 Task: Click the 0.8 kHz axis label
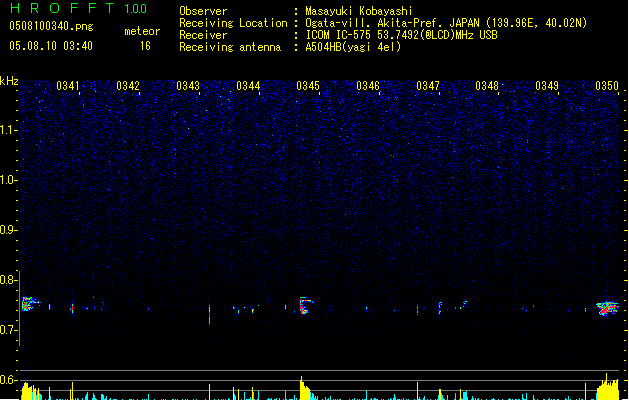tap(8, 280)
